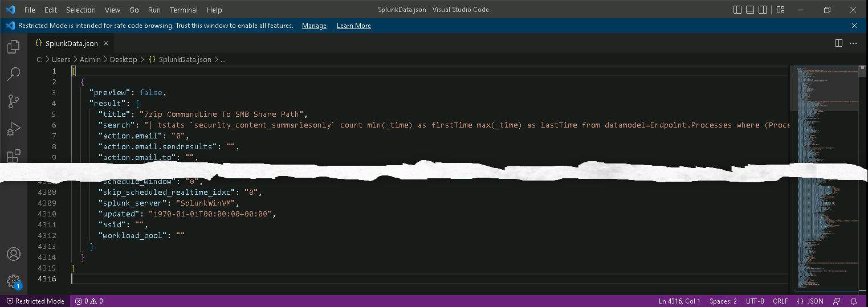Split the editor to the right
868x307 pixels.
(x=838, y=43)
